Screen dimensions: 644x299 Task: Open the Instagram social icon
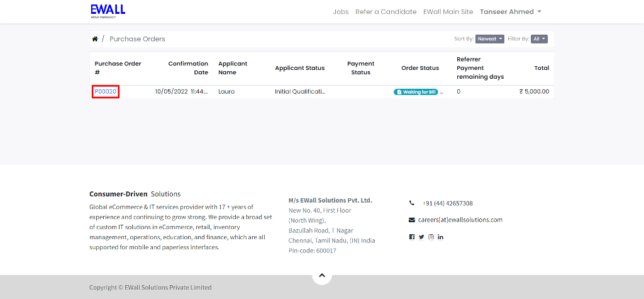(x=431, y=237)
